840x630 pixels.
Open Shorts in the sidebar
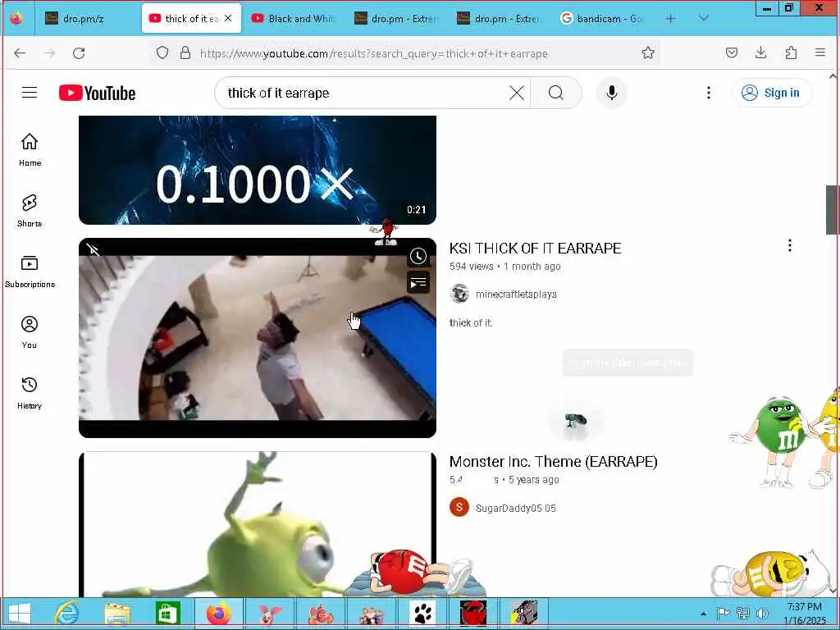point(30,211)
